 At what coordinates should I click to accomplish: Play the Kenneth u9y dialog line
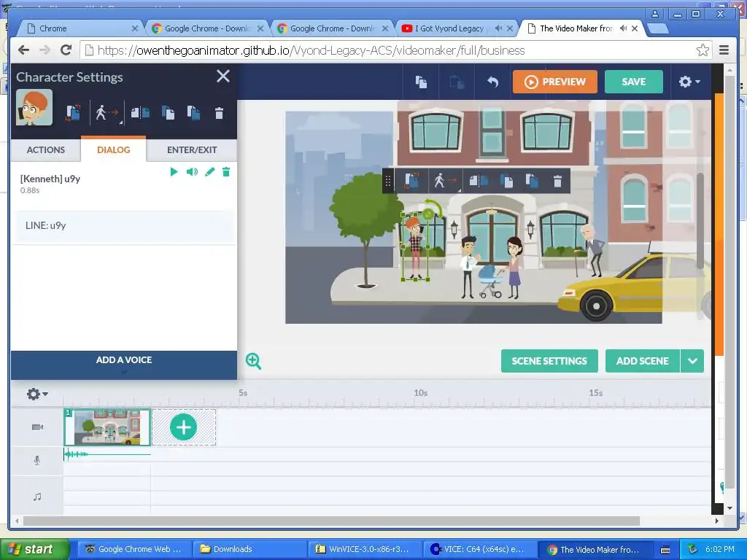174,172
